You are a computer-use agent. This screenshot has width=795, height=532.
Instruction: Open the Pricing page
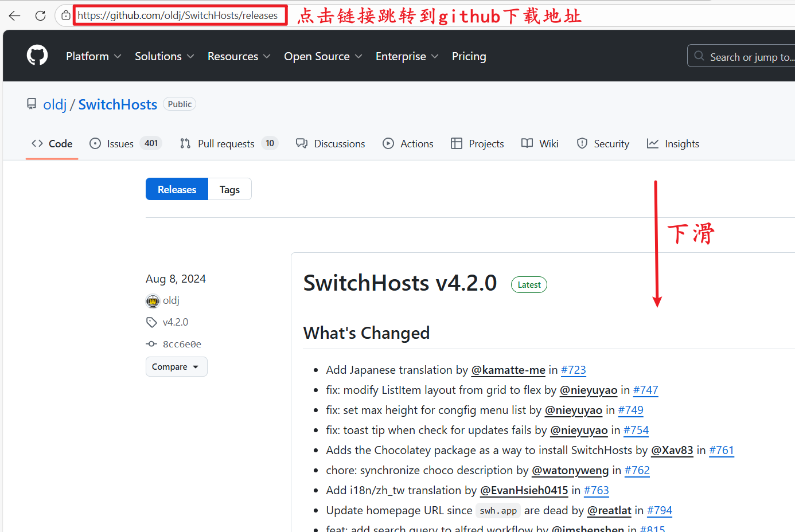tap(469, 56)
